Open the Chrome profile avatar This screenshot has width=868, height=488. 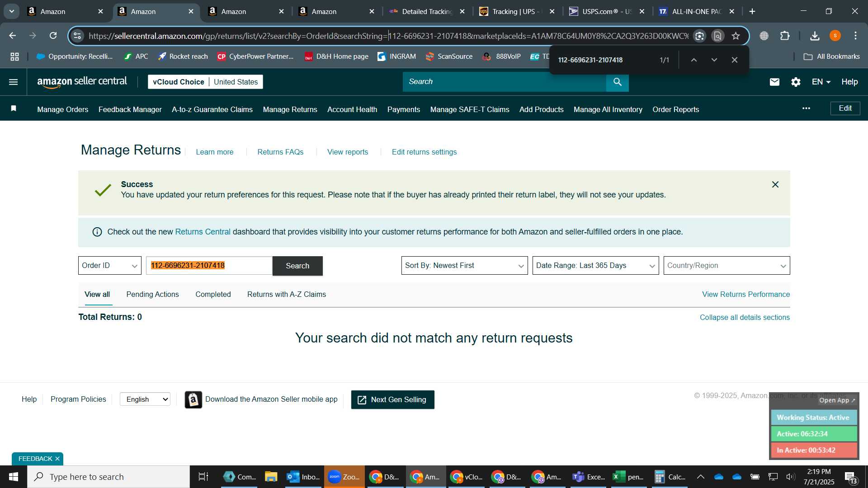[x=835, y=36]
